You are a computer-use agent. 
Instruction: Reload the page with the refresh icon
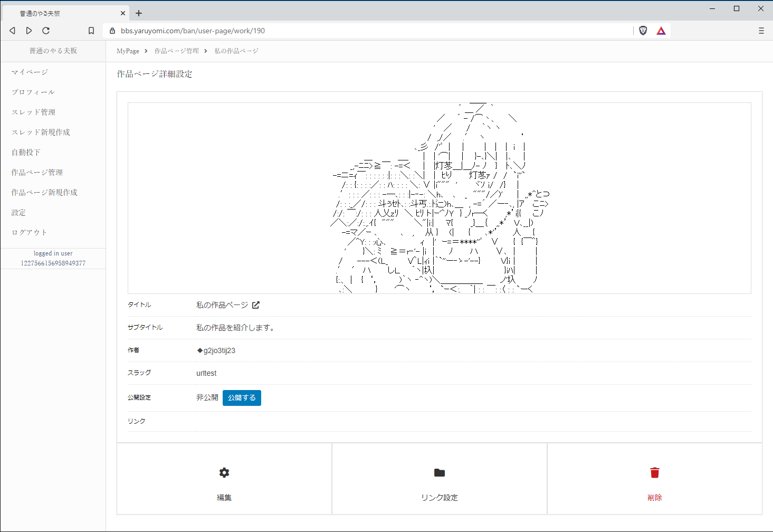tap(45, 31)
